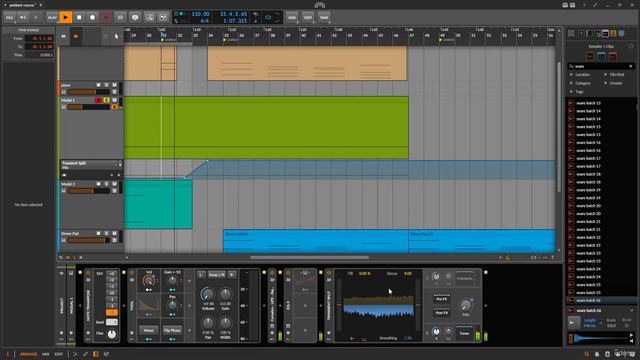Clear the snare search field
The width and height of the screenshot is (640, 360).
tap(631, 66)
